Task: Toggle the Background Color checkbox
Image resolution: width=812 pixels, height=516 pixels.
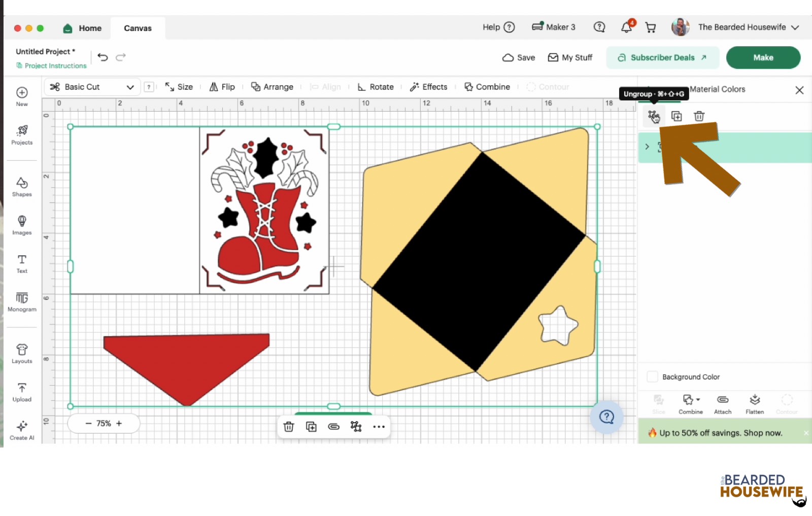Action: pyautogui.click(x=653, y=376)
